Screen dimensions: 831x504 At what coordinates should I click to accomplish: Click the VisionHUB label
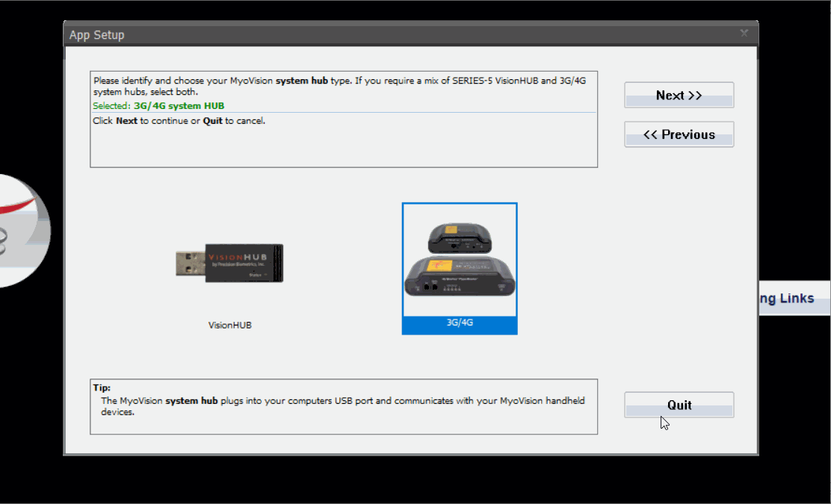click(x=229, y=325)
